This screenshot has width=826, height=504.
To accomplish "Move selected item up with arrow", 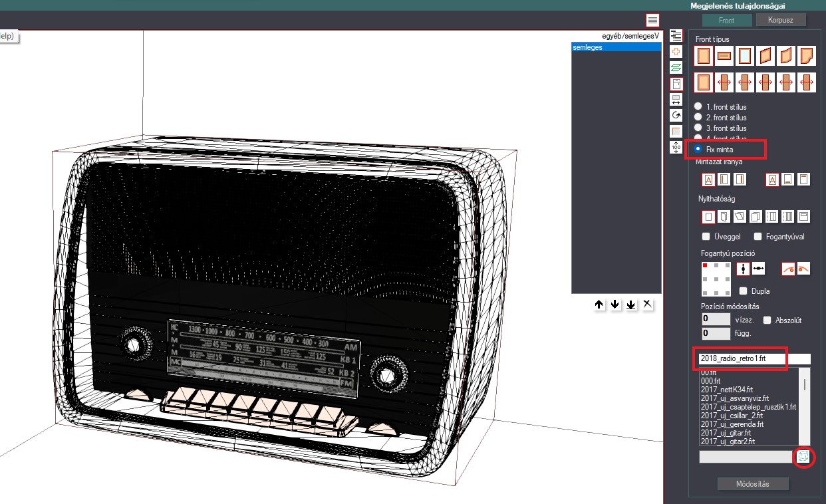I will (x=599, y=305).
